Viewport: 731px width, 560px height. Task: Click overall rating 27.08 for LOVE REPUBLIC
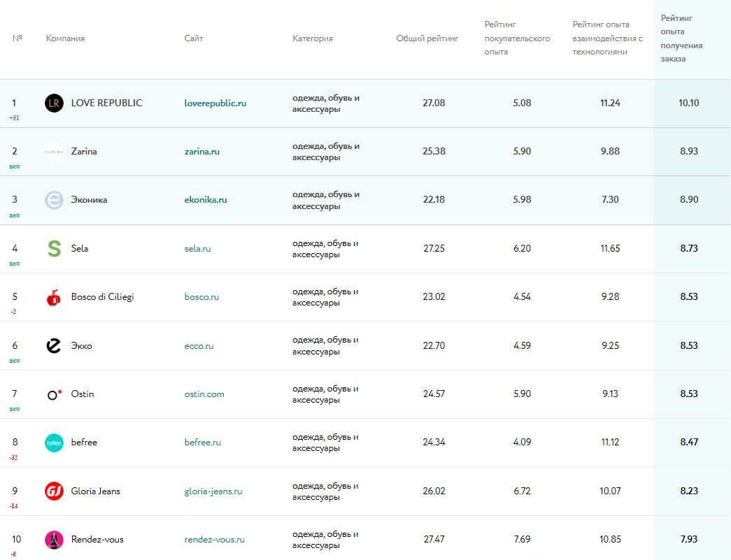[x=434, y=103]
